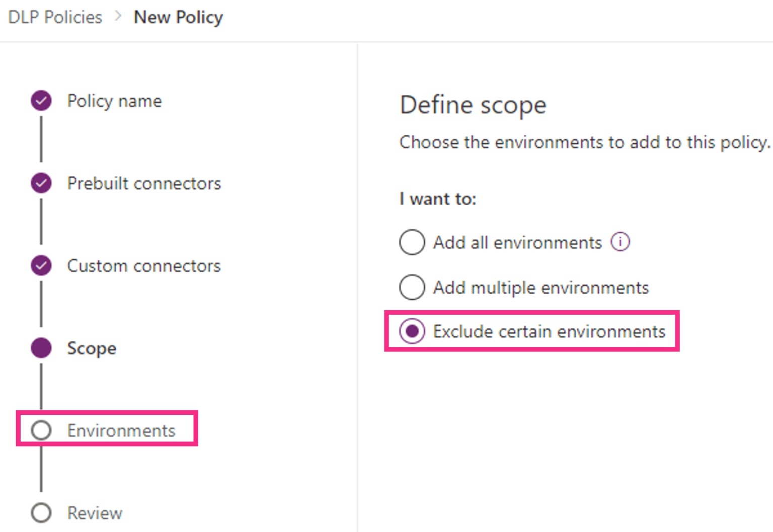Select the Exclude certain environments radio button

(x=412, y=331)
